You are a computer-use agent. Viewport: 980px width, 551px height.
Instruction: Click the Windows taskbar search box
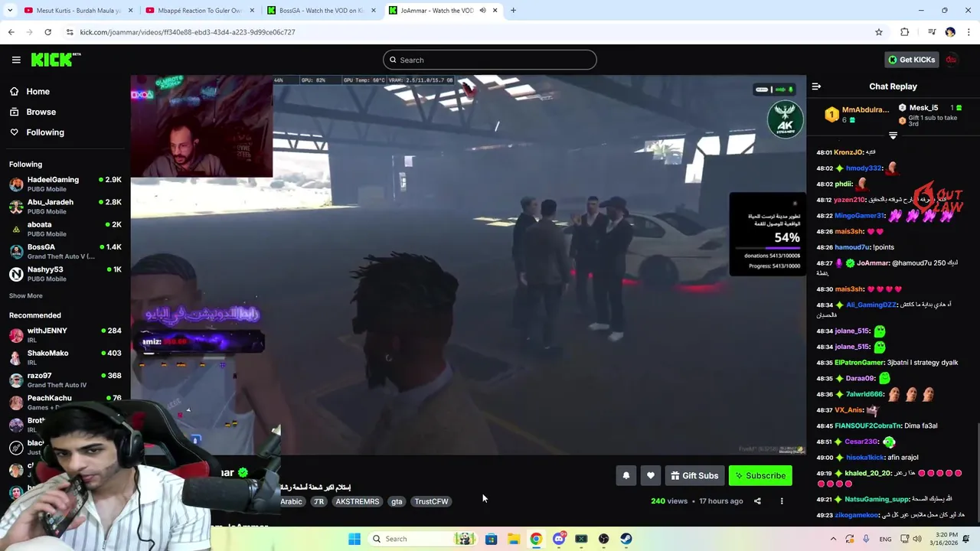point(423,539)
